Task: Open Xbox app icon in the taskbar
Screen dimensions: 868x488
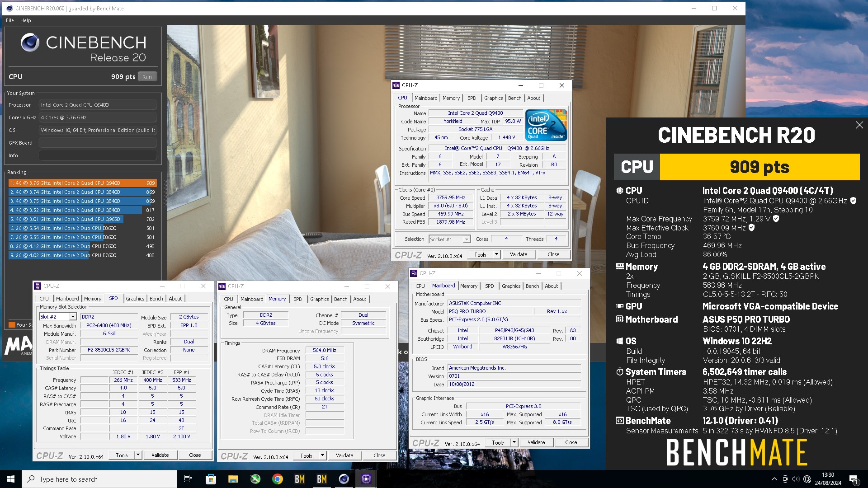Action: (255, 479)
